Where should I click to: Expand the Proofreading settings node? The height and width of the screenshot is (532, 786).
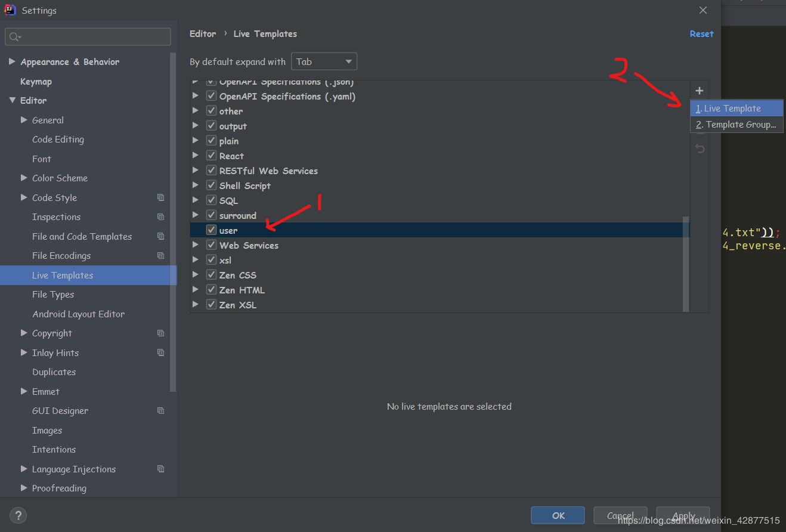tap(24, 488)
